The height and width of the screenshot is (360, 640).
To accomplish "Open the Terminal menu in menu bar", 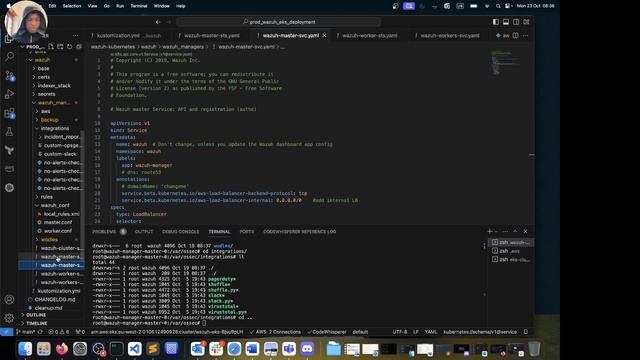I will coord(139,6).
